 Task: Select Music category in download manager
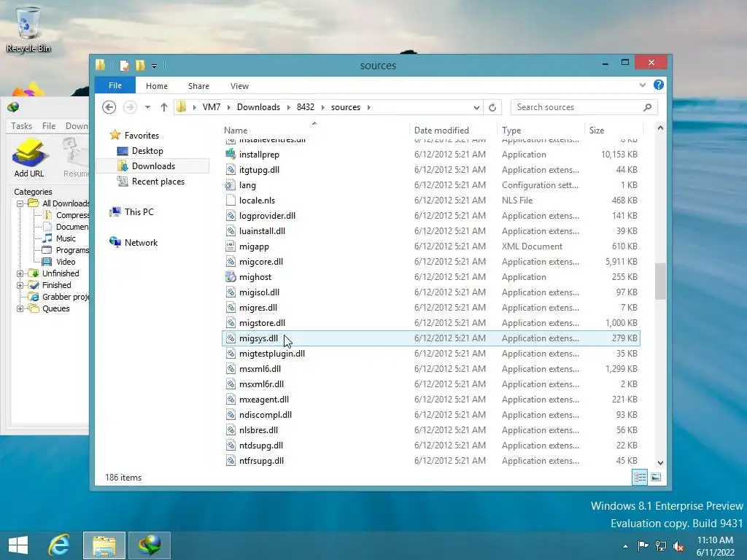tap(65, 238)
